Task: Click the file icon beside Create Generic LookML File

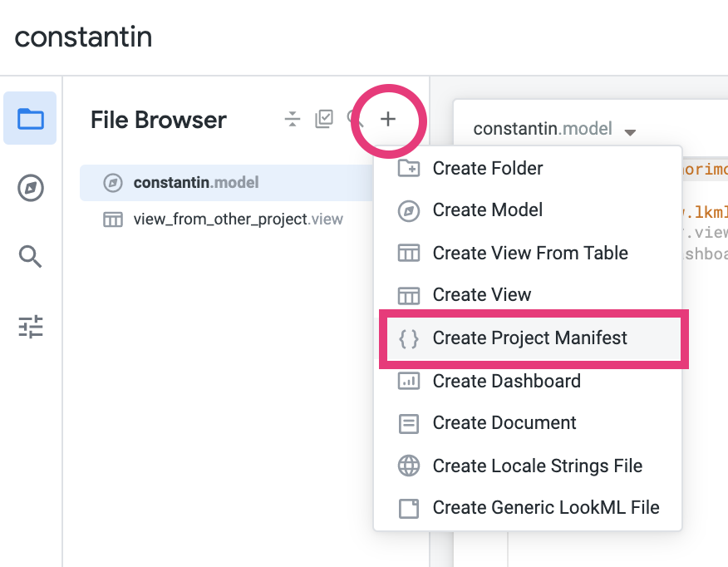Action: click(x=409, y=509)
